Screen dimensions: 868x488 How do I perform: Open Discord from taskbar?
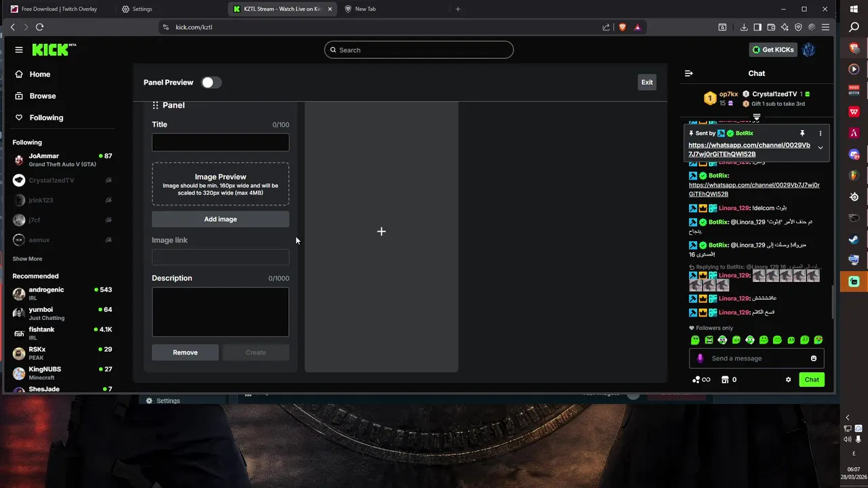click(854, 155)
